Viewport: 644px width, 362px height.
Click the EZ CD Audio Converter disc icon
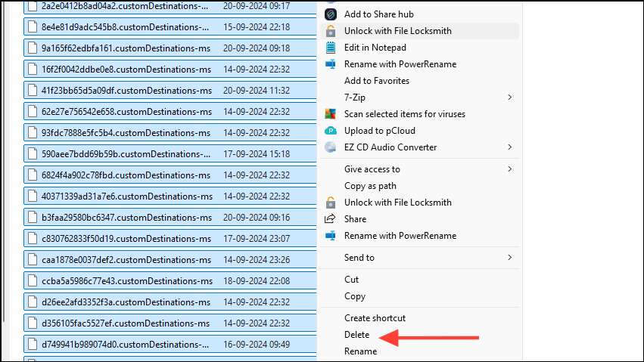(331, 147)
